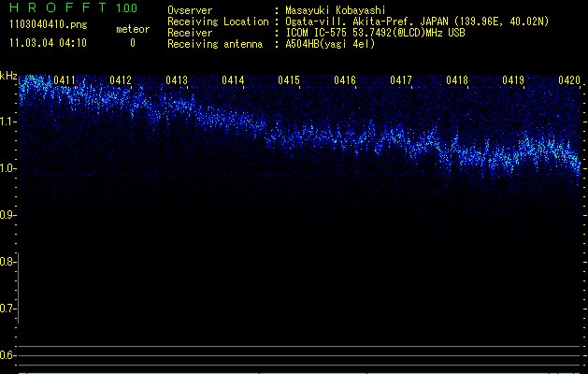
Task: Click the Receiving Location value text
Action: point(417,22)
